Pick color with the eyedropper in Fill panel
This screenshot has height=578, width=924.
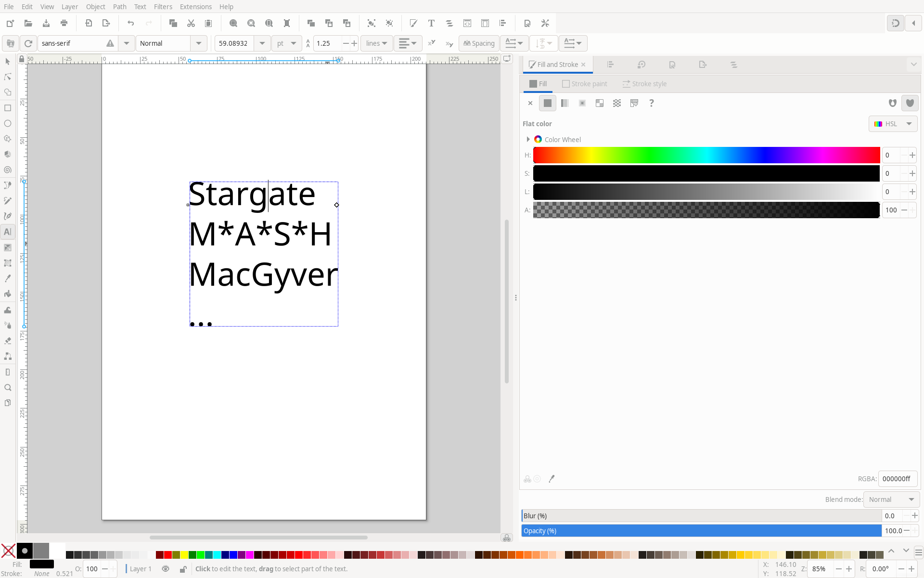pyautogui.click(x=552, y=479)
